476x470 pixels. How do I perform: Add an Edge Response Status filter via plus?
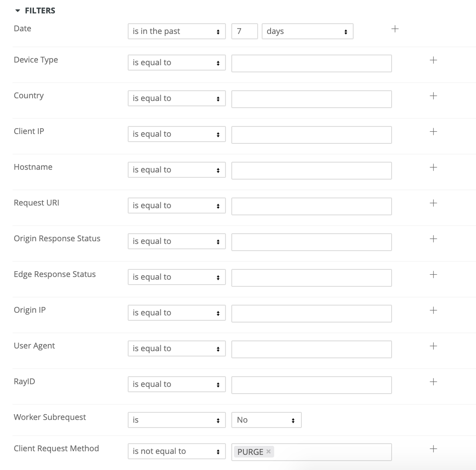pyautogui.click(x=433, y=274)
